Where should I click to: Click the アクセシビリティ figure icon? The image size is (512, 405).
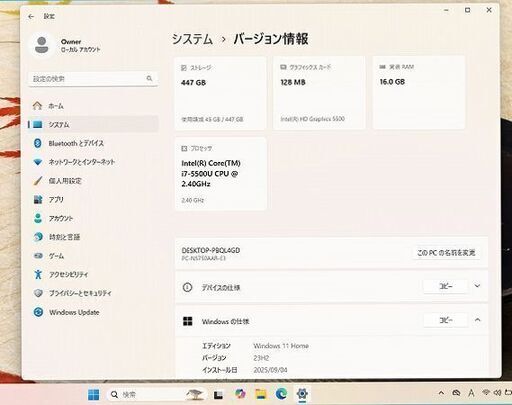[x=38, y=274]
